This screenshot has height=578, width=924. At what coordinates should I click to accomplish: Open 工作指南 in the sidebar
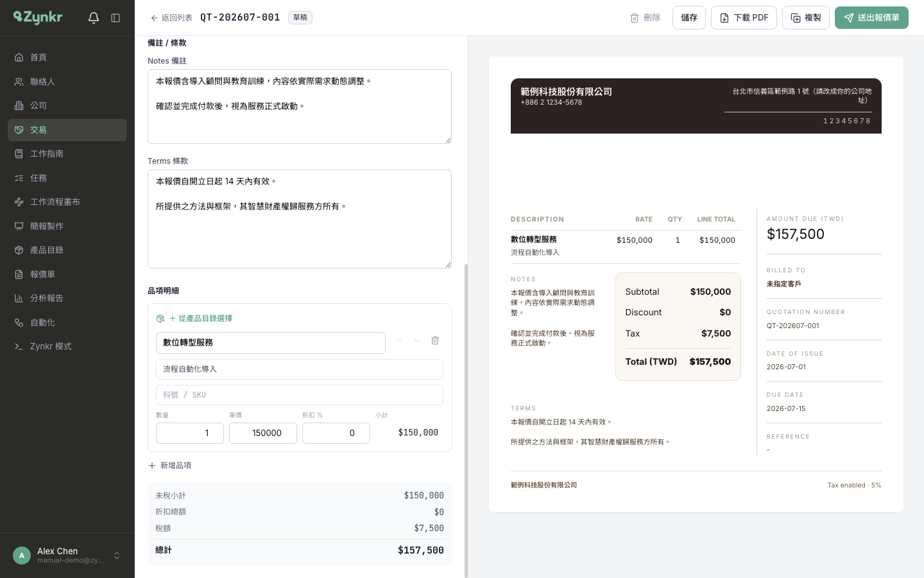pos(67,153)
